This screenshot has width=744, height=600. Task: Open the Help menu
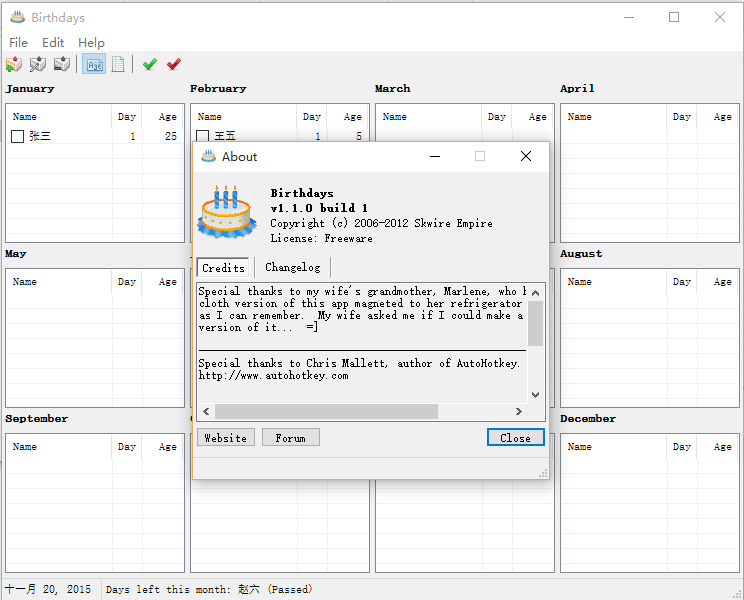[x=91, y=43]
